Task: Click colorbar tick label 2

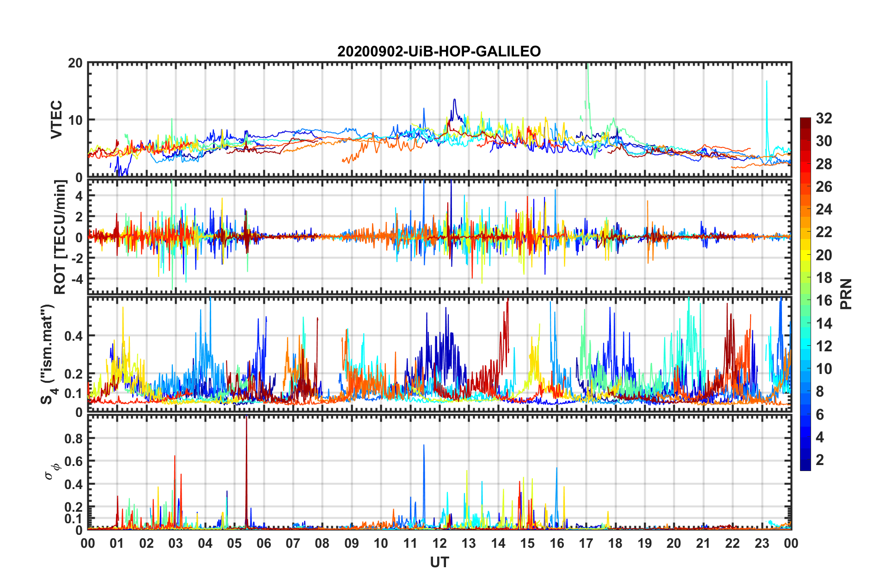Action: click(820, 460)
